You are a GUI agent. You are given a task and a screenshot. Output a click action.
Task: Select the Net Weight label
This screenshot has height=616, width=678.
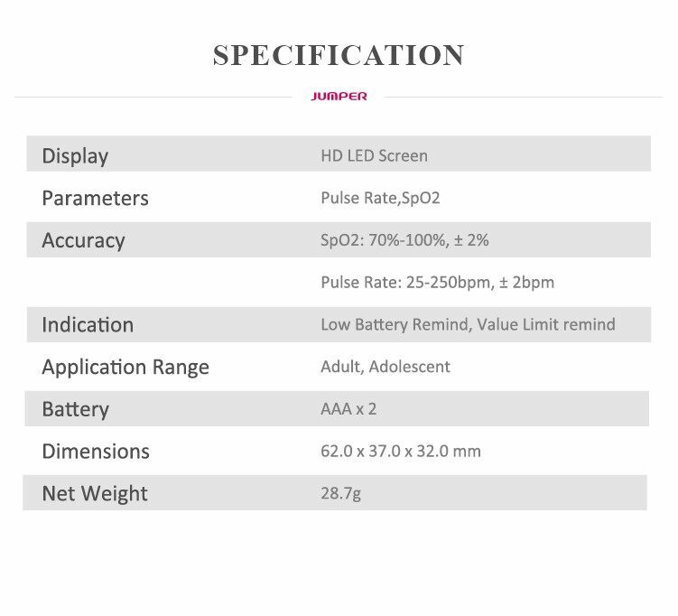(x=95, y=493)
